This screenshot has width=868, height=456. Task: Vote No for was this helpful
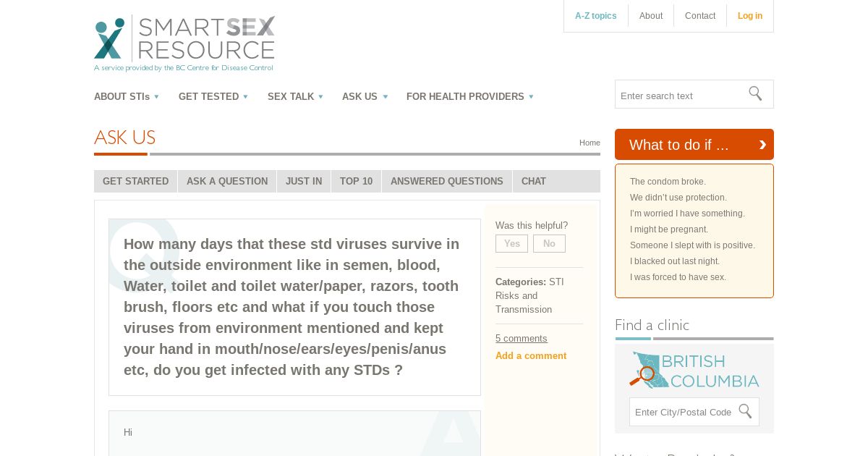point(549,244)
